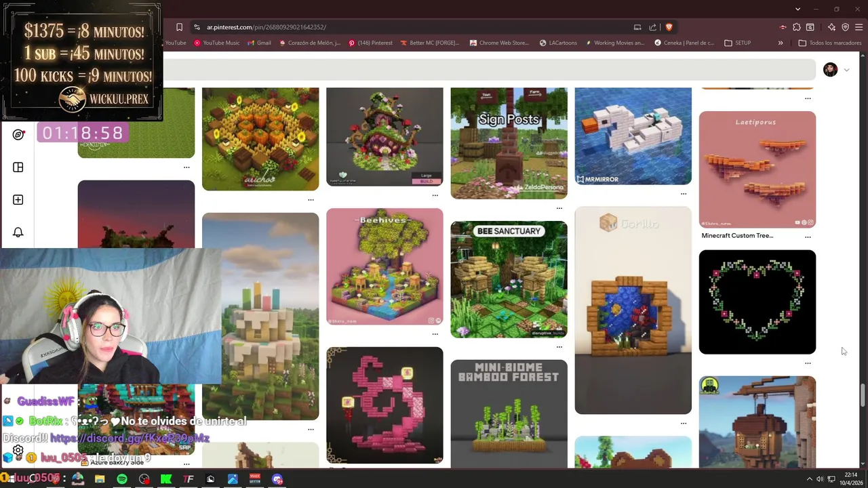Click the network icon in system tray
The width and height of the screenshot is (868, 488).
(831, 479)
